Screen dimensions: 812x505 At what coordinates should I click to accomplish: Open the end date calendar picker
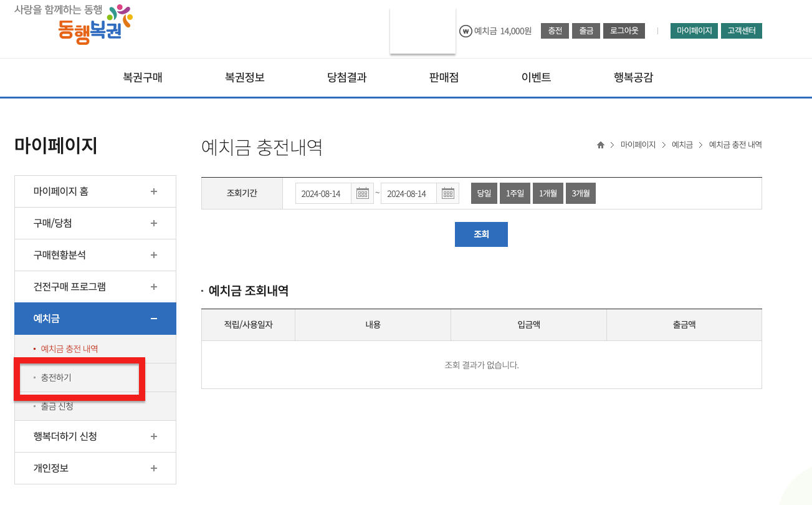coord(448,193)
